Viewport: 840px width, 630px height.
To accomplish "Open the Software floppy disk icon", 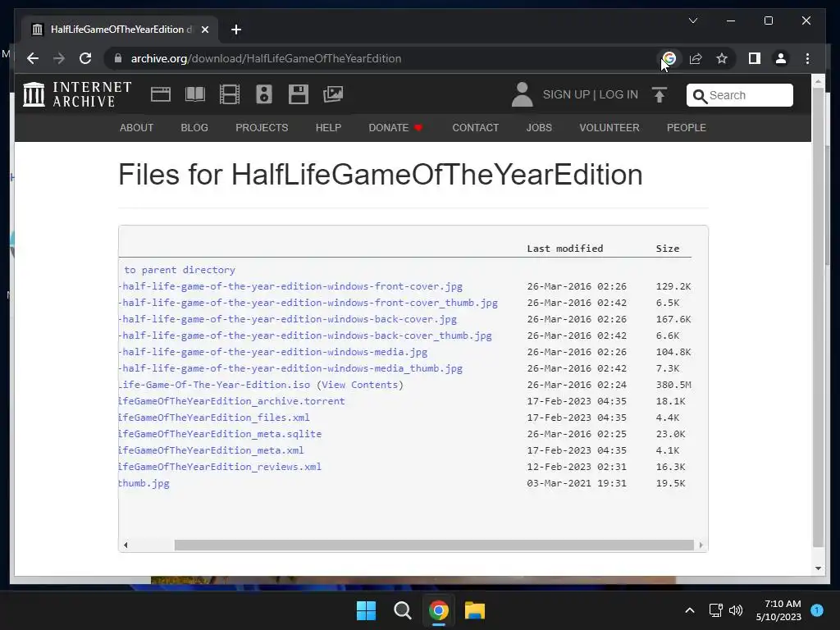I will click(299, 94).
